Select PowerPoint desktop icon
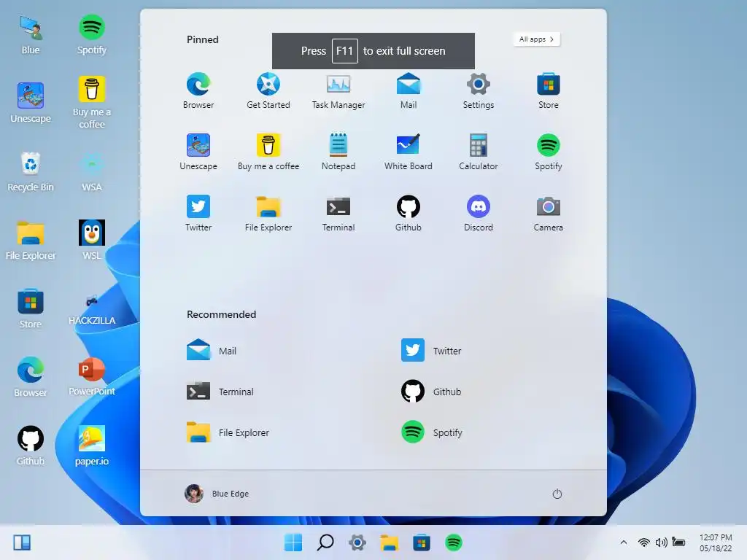Image resolution: width=747 pixels, height=560 pixels. point(91,377)
